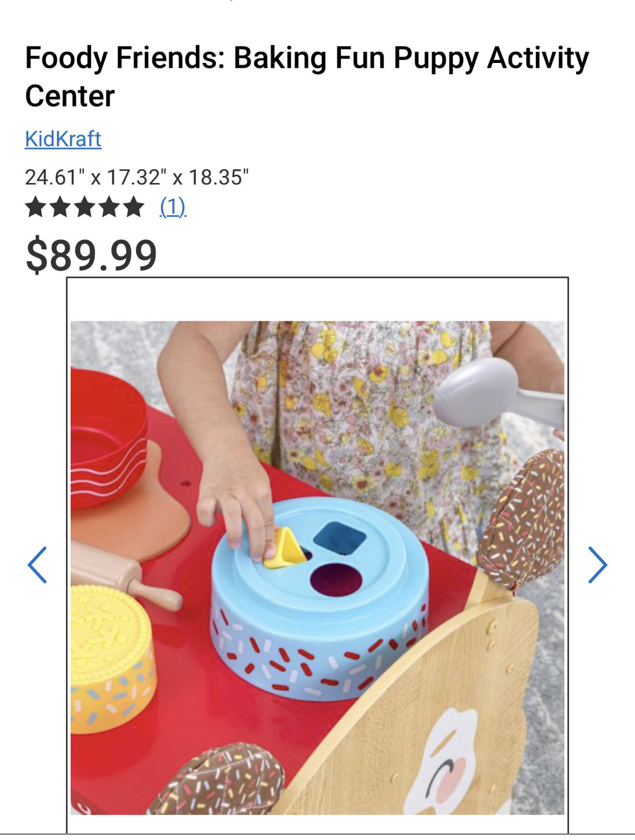Select the fourth rating star
The width and height of the screenshot is (635, 840).
pos(109,206)
